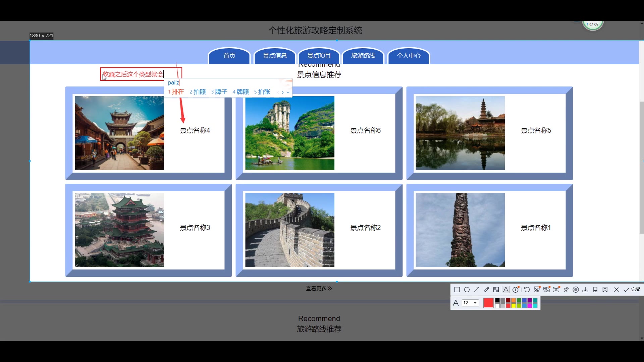The height and width of the screenshot is (362, 644).
Task: Click 完成 to finish screenshot
Action: pyautogui.click(x=632, y=290)
